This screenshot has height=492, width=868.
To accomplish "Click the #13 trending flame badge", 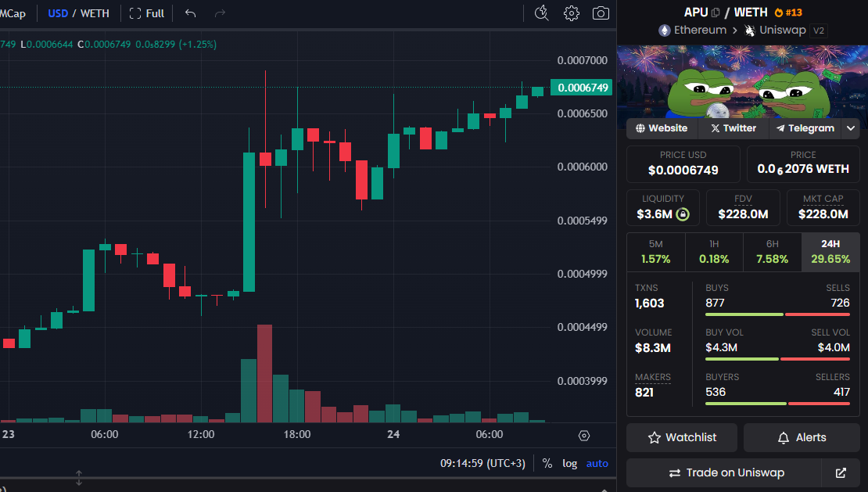I will 787,13.
